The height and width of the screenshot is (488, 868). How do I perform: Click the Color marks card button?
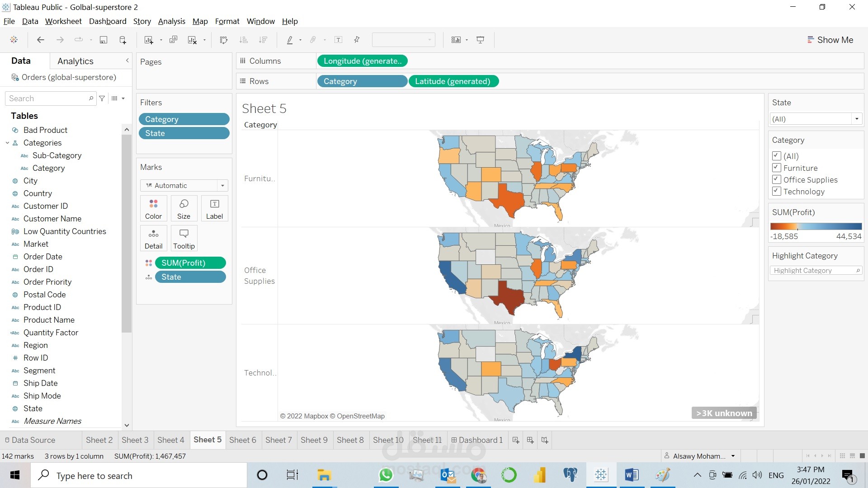click(x=153, y=208)
